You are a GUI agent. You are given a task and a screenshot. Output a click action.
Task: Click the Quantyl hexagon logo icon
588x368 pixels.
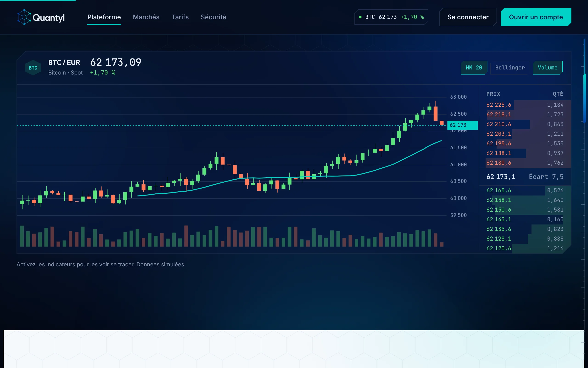24,17
